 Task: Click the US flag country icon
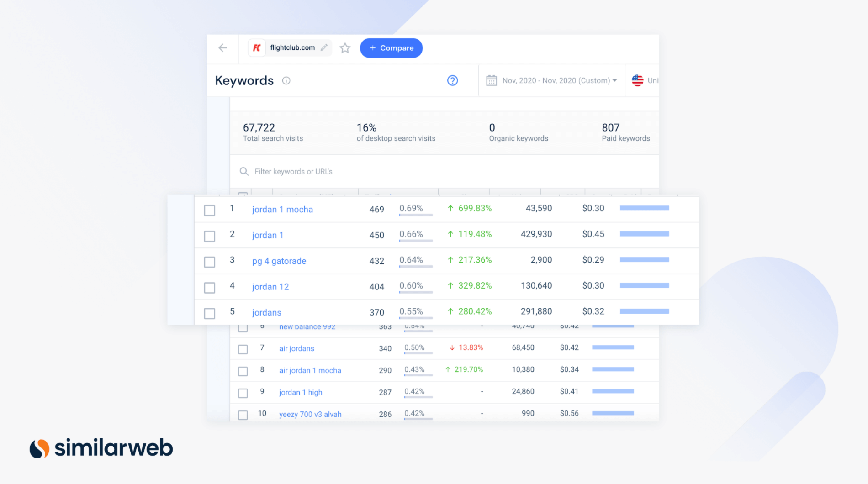pos(637,80)
